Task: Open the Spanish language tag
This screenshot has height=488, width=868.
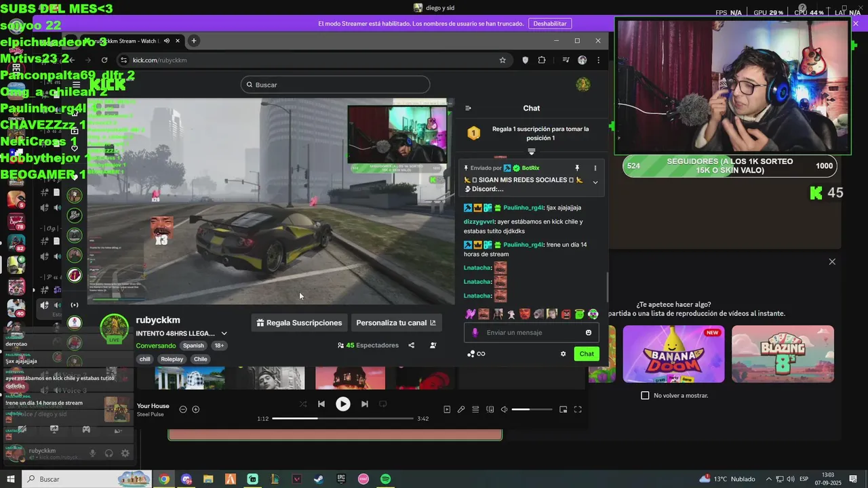Action: coord(193,346)
